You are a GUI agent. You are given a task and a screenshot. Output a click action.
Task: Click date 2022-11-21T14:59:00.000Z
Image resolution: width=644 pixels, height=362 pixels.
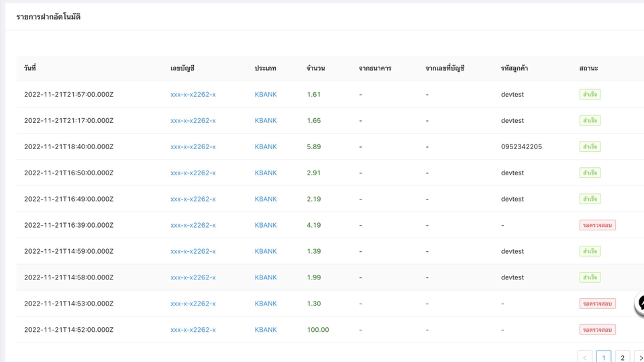point(68,251)
